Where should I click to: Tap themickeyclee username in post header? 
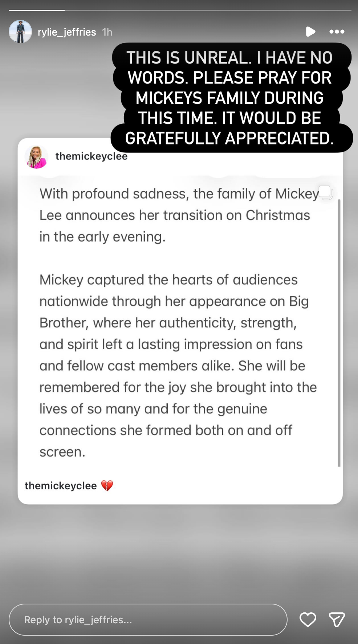(91, 156)
